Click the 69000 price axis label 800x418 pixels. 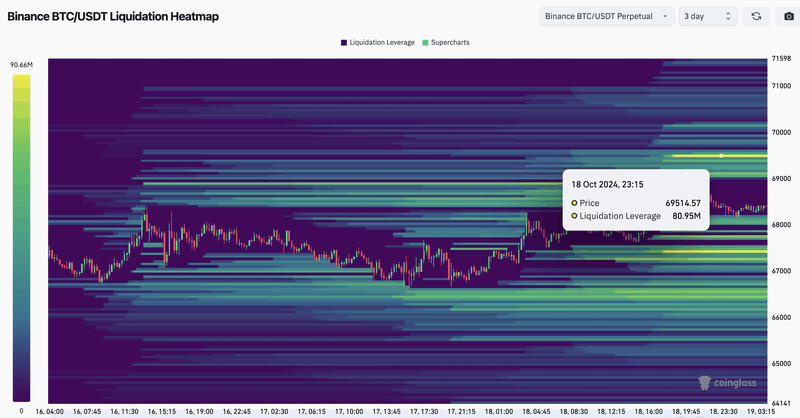click(781, 179)
